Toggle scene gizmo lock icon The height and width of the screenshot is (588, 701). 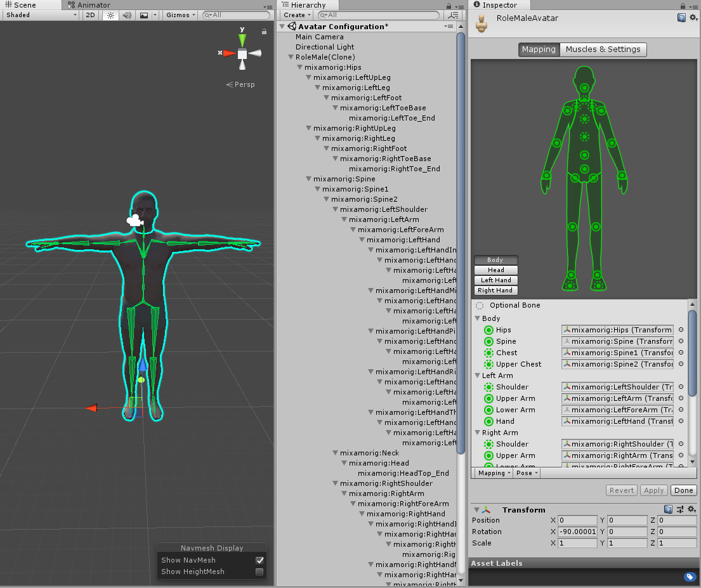click(264, 31)
